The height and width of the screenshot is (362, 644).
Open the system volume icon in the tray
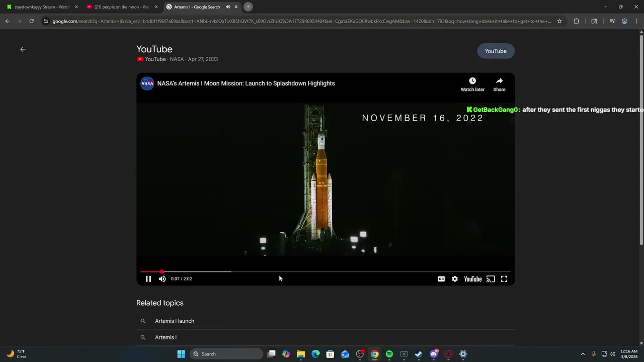point(612,354)
